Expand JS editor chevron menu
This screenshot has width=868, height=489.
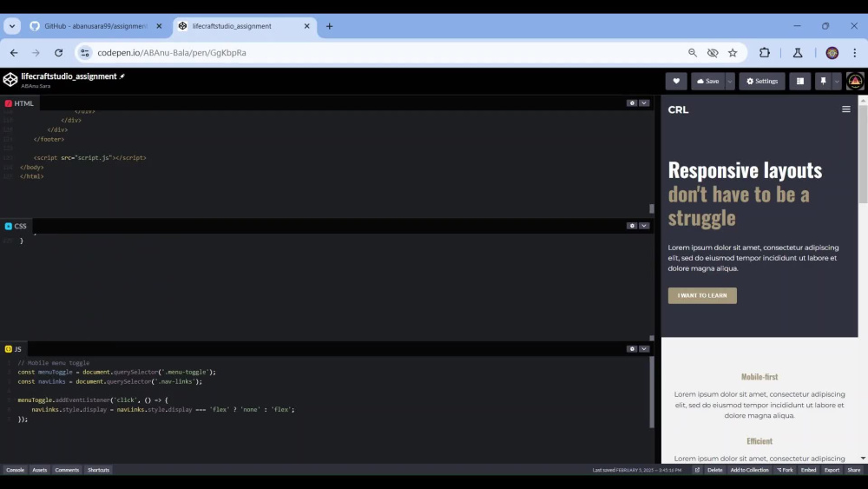(644, 349)
